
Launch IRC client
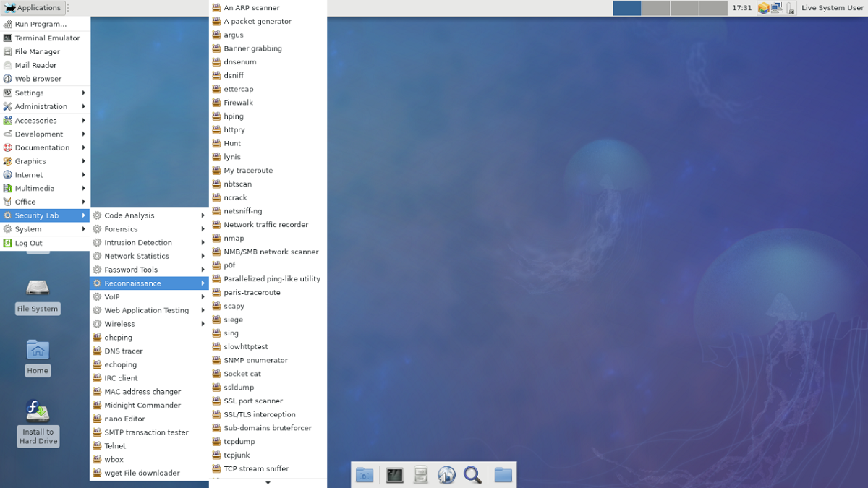pyautogui.click(x=149, y=378)
